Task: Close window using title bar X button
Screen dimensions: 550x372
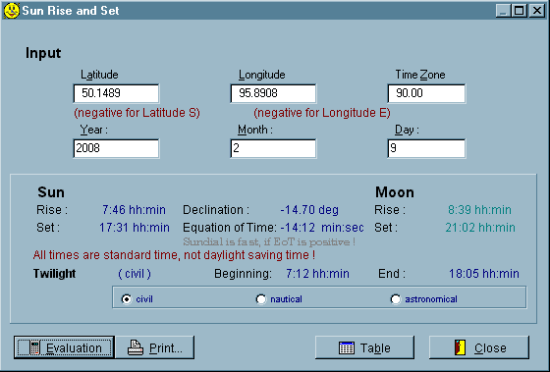Action: click(537, 11)
